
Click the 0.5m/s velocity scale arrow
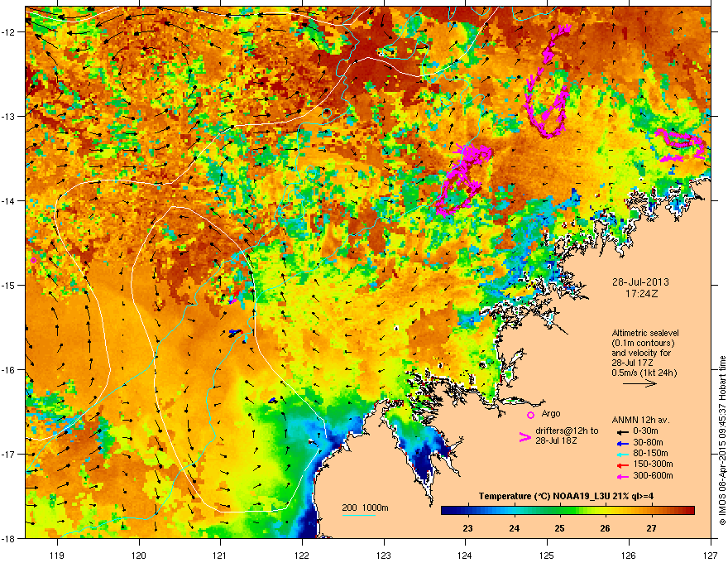639,383
